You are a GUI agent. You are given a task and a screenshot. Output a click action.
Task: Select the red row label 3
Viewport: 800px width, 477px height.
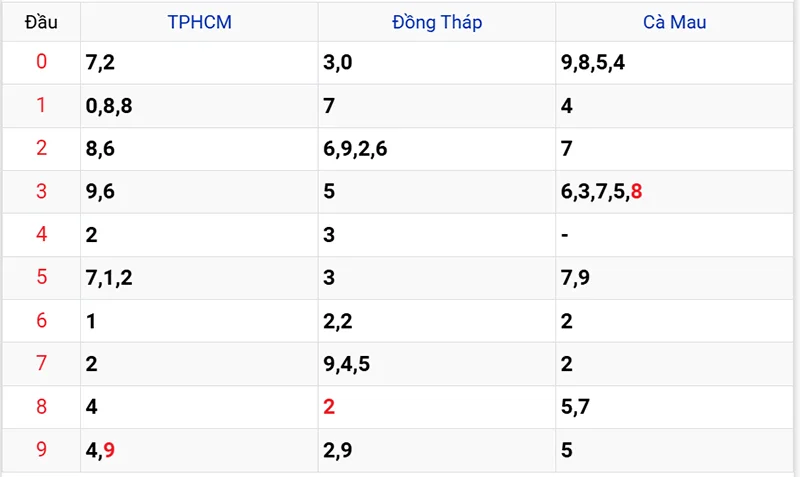point(41,192)
